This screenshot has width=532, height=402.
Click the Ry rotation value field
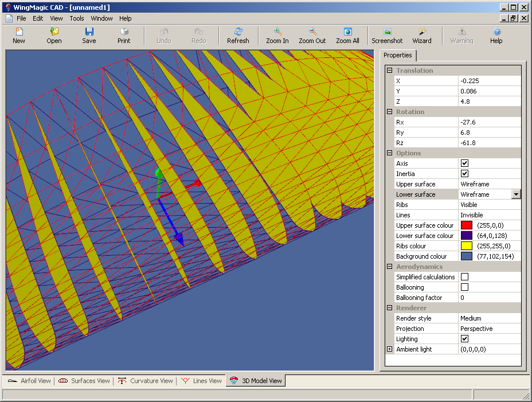489,132
